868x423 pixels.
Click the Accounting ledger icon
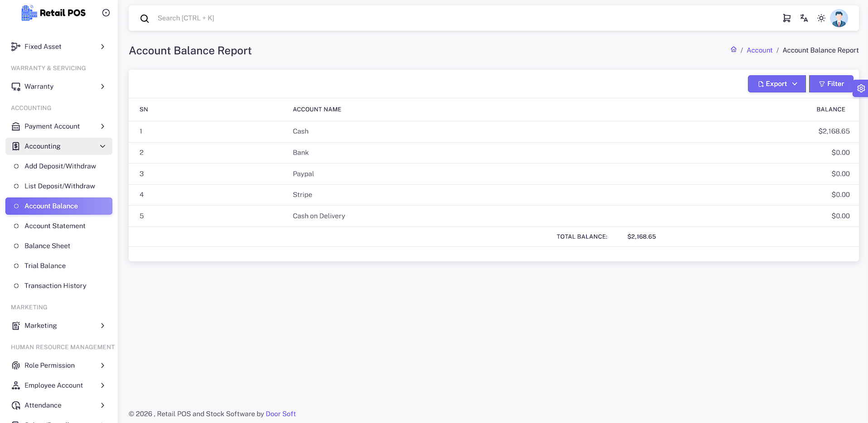click(16, 146)
